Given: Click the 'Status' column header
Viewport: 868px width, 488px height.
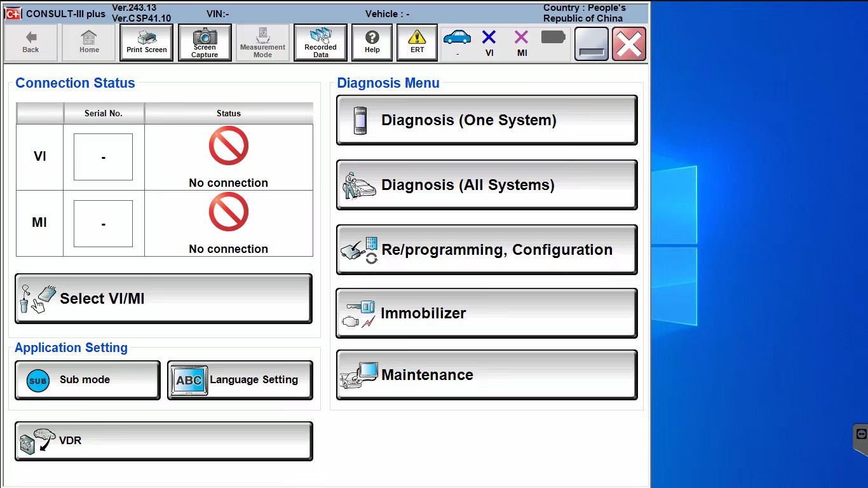Looking at the screenshot, I should click(229, 113).
